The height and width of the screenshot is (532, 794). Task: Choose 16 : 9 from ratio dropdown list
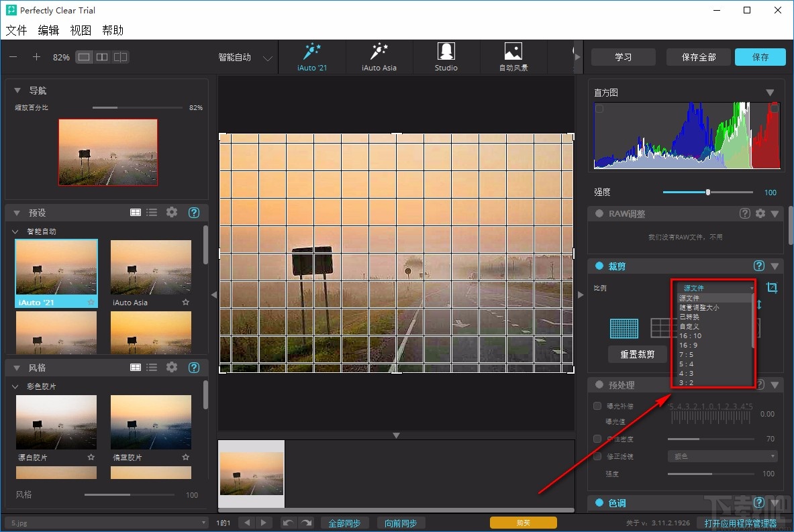[x=689, y=345]
